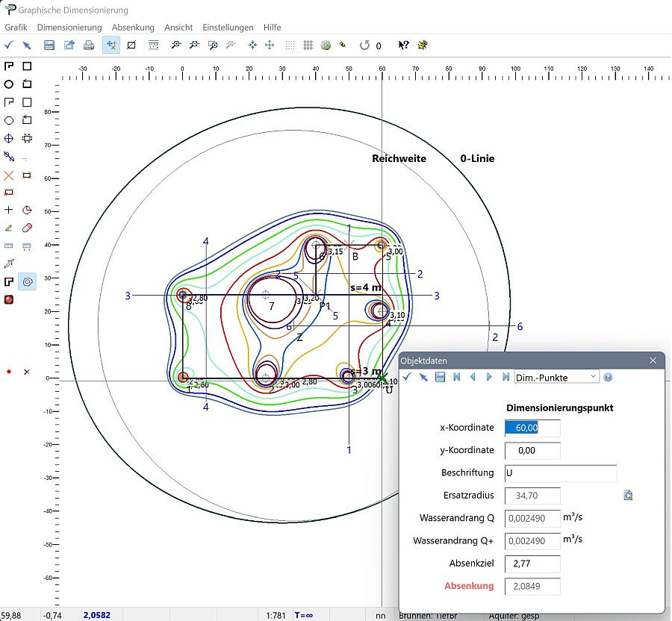Toggle the grid lines display icon

click(x=308, y=46)
